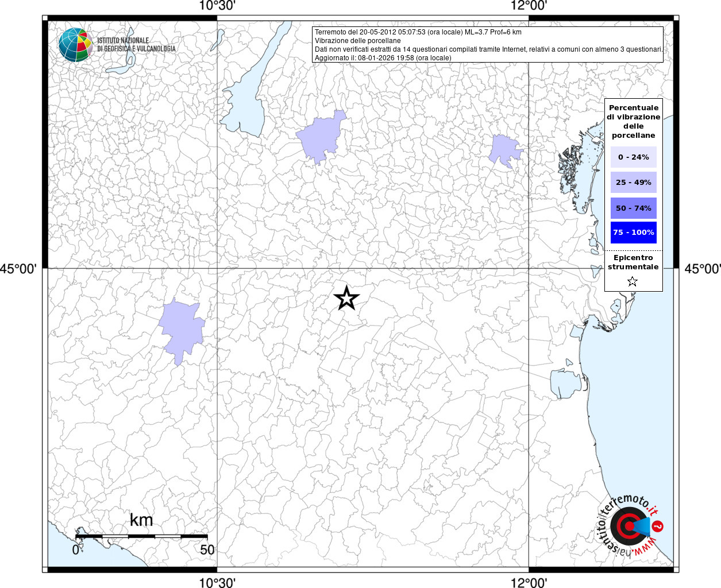
Task: Click 'Epicentro strumentale' legend label
Action: 633,262
